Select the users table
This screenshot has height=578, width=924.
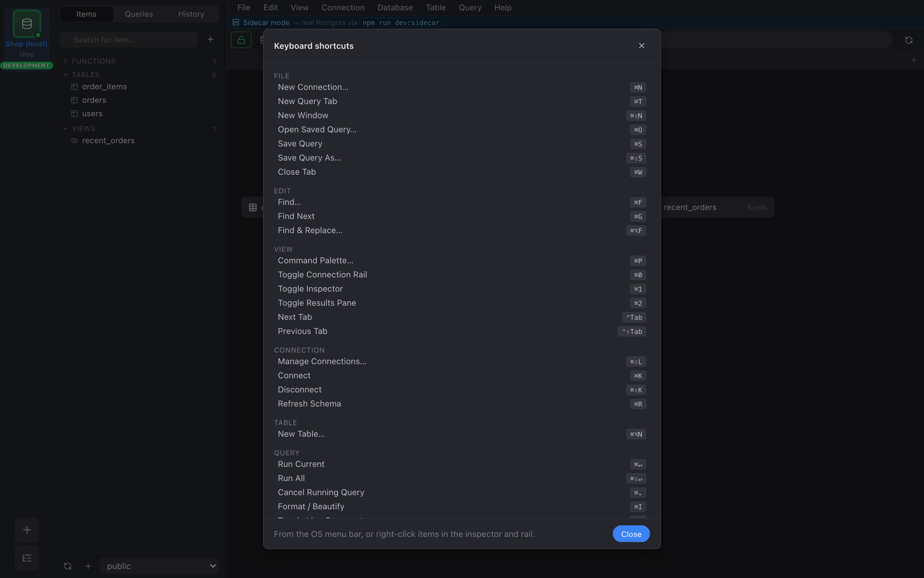[x=139, y=114]
